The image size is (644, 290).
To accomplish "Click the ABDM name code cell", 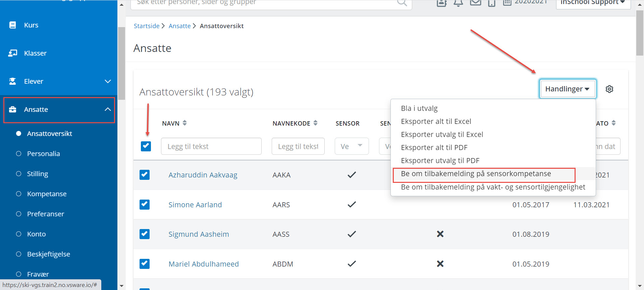I will click(x=283, y=264).
